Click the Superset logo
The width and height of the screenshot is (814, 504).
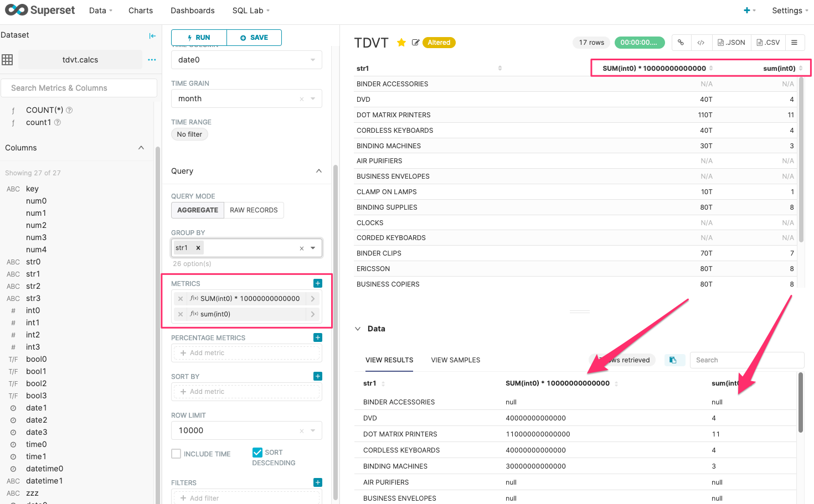(x=40, y=10)
